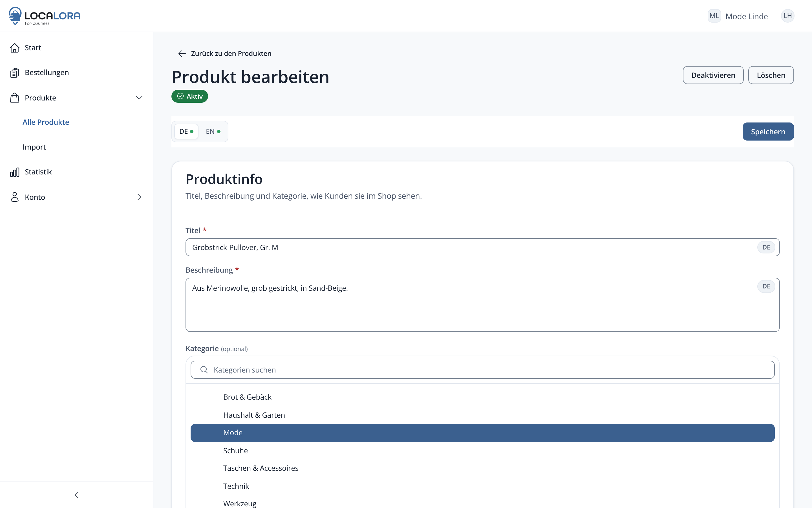Image resolution: width=812 pixels, height=508 pixels.
Task: Click the DE badge in the Beschreibung field
Action: (766, 286)
